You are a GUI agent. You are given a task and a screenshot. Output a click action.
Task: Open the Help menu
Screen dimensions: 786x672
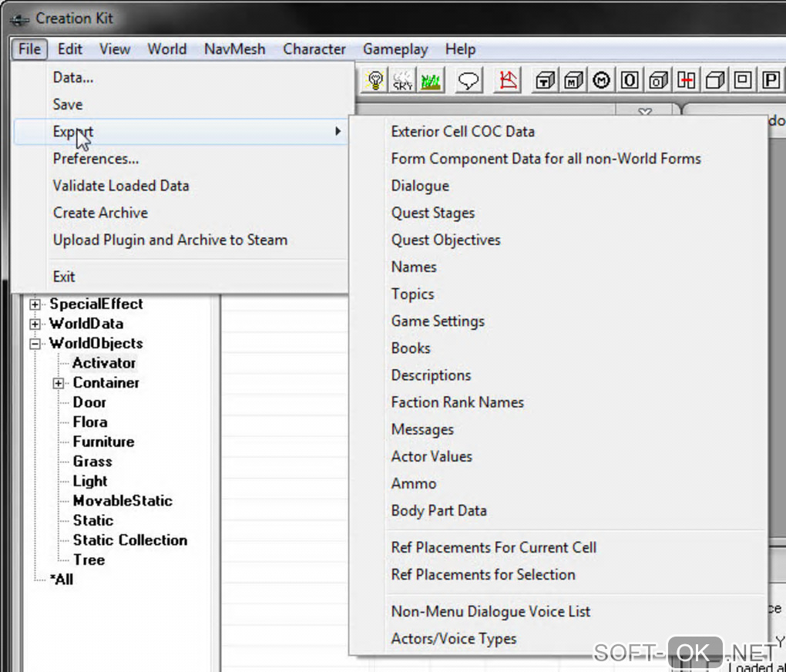pos(460,49)
